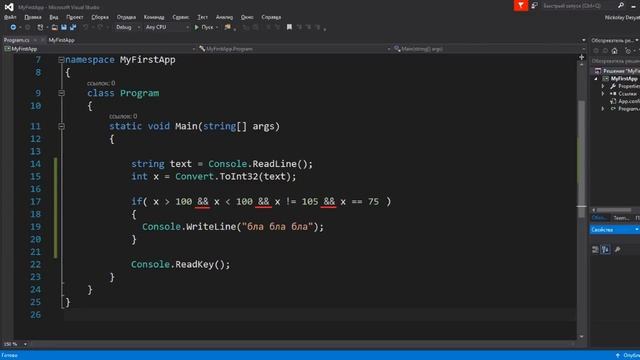640x360 pixels.
Task: Open the Окно menu
Action: click(247, 17)
